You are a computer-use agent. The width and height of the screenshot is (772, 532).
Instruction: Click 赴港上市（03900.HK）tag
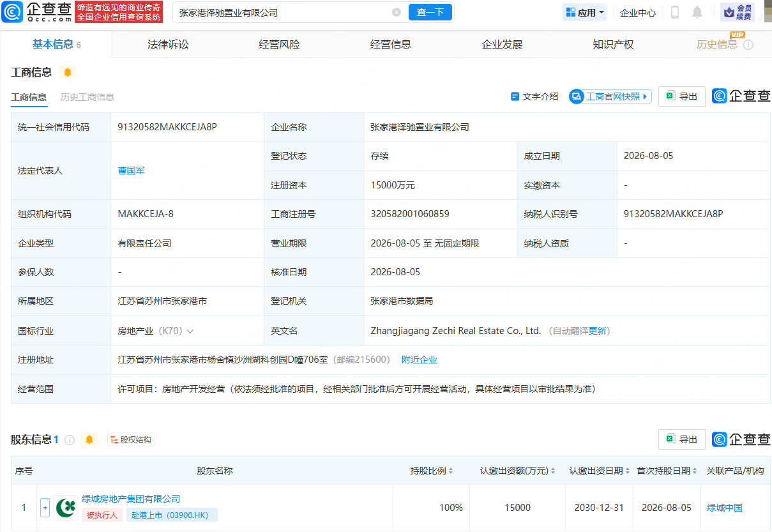click(x=172, y=515)
